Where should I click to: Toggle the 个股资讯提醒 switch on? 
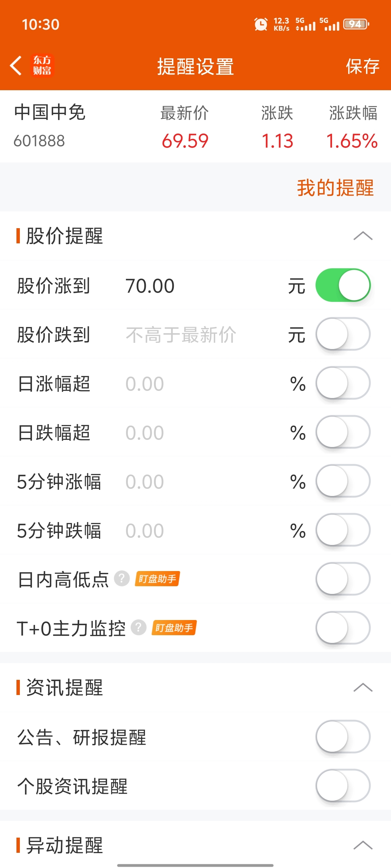click(x=343, y=786)
